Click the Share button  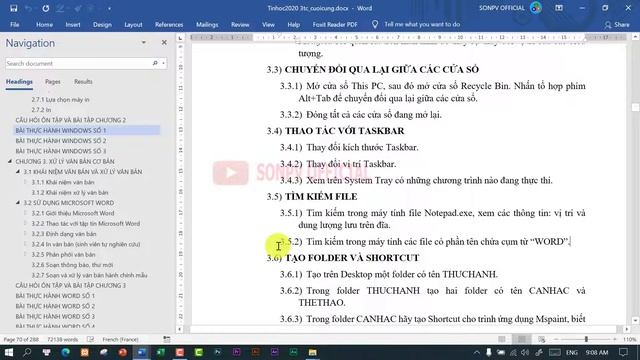pos(617,24)
